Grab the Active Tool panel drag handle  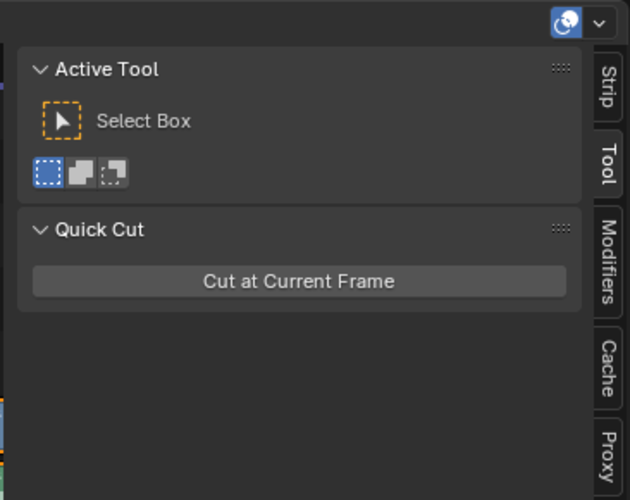pyautogui.click(x=561, y=68)
